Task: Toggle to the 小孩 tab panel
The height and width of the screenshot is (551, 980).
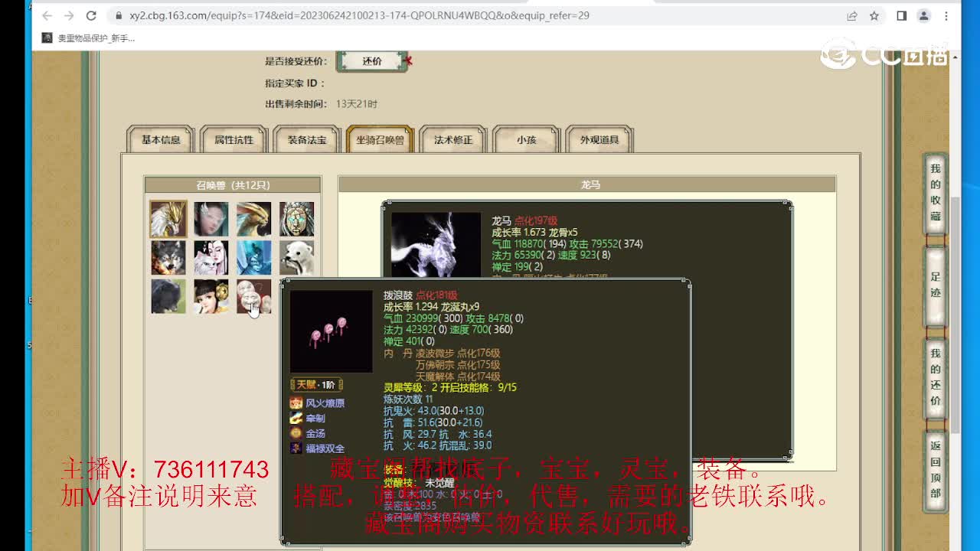Action: pos(525,140)
